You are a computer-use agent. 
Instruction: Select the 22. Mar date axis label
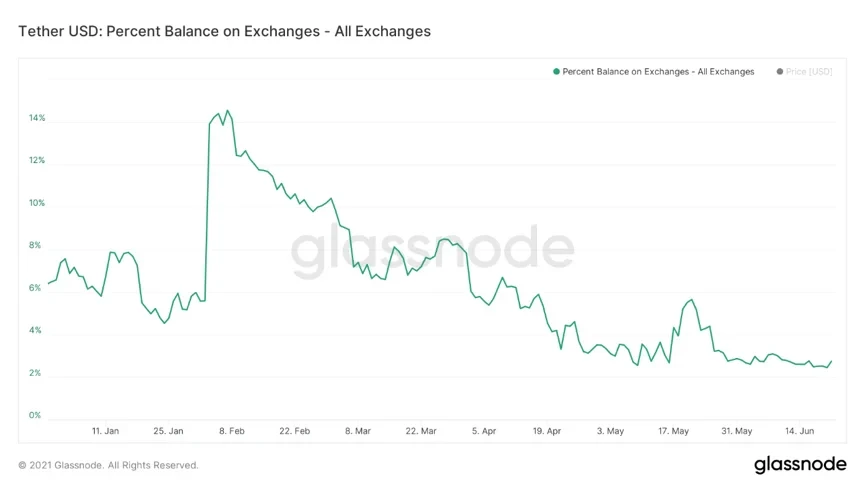421,431
